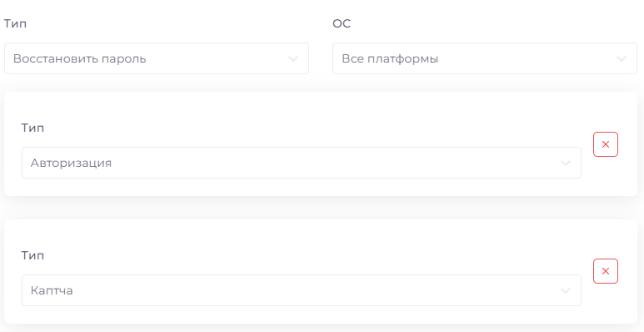The width and height of the screenshot is (644, 332).
Task: Select the Все платформы text value
Action: (390, 59)
